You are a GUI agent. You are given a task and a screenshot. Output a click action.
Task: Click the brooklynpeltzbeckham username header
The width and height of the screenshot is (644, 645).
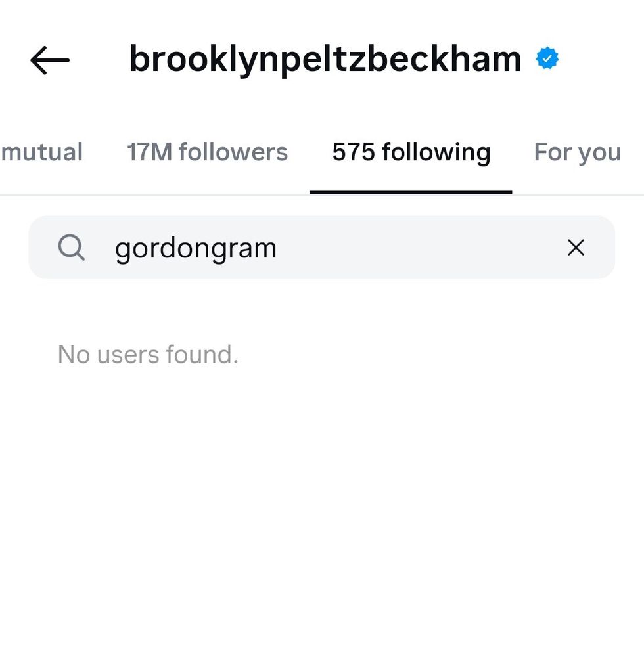coord(325,59)
